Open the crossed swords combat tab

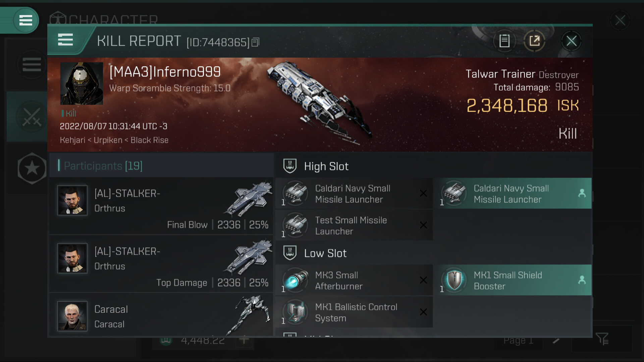tap(32, 117)
